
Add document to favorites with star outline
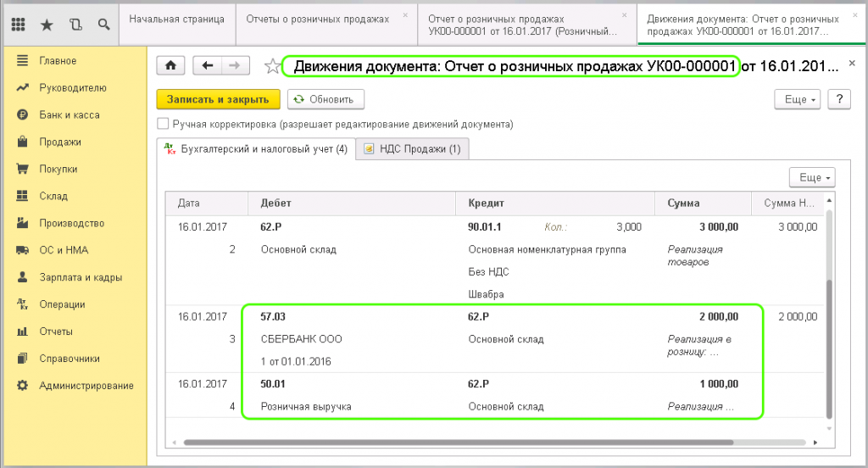pos(272,66)
